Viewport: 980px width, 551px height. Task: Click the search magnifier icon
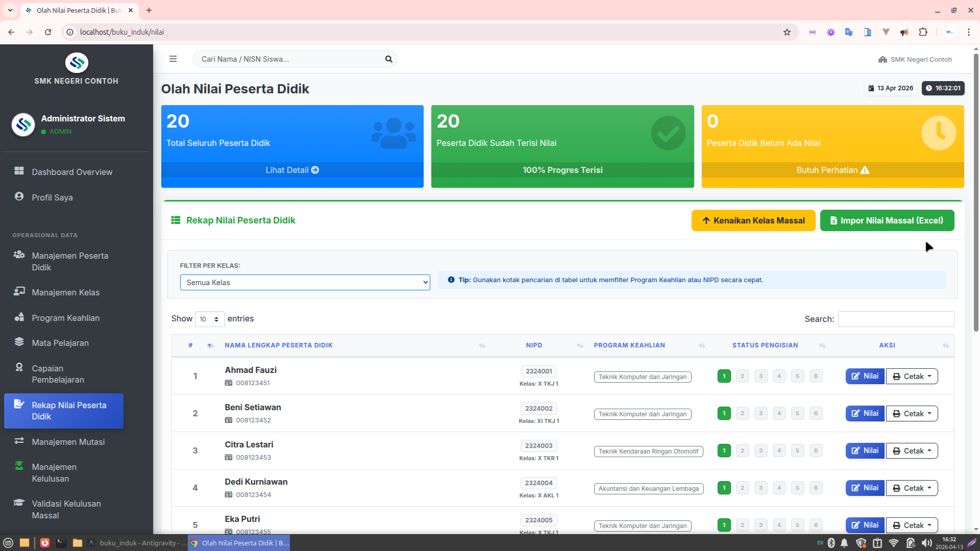(x=388, y=59)
